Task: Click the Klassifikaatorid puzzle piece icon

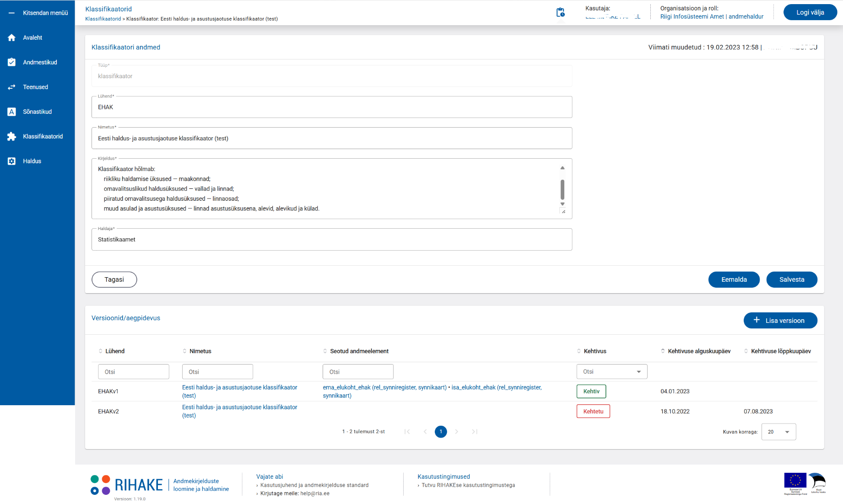Action: tap(12, 136)
